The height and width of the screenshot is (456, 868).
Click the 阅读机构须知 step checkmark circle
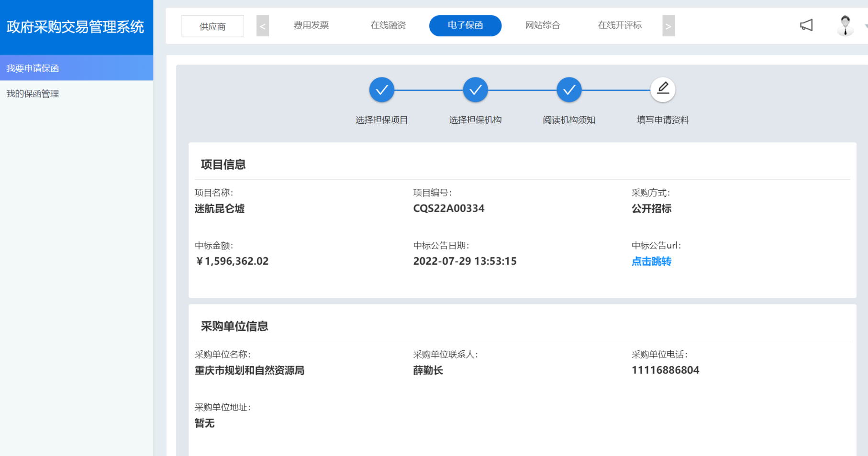[569, 90]
